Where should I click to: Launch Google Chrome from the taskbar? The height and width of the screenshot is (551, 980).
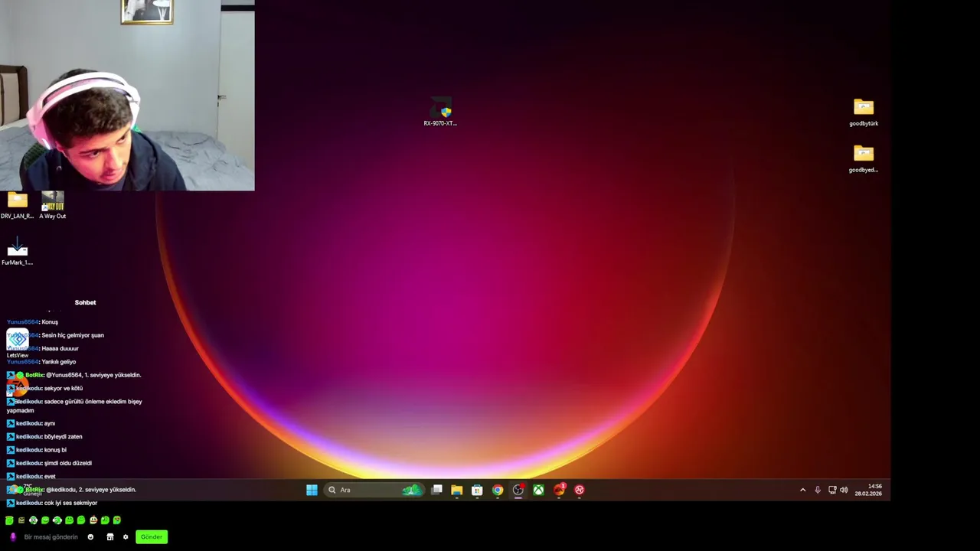(498, 490)
